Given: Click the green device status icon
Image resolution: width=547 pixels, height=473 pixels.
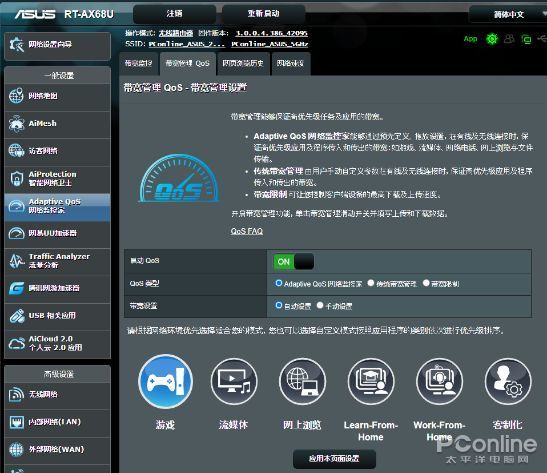Looking at the screenshot, I should coord(526,39).
